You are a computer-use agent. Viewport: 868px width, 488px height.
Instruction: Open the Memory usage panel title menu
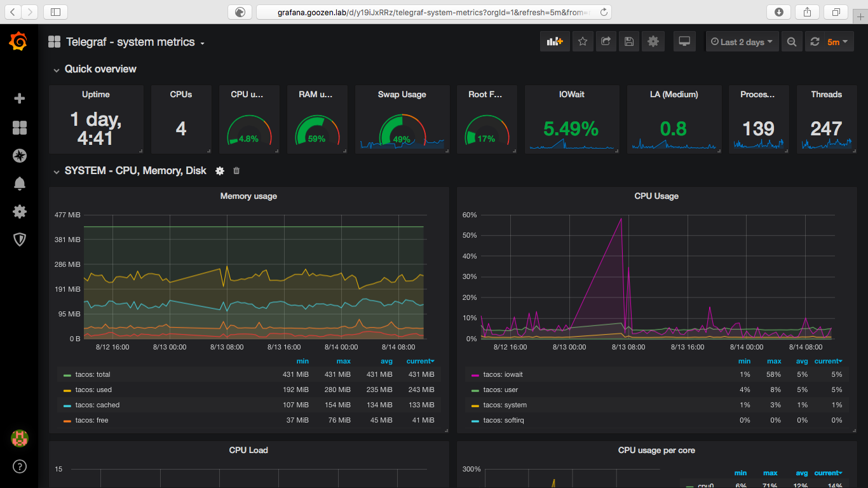coord(248,196)
